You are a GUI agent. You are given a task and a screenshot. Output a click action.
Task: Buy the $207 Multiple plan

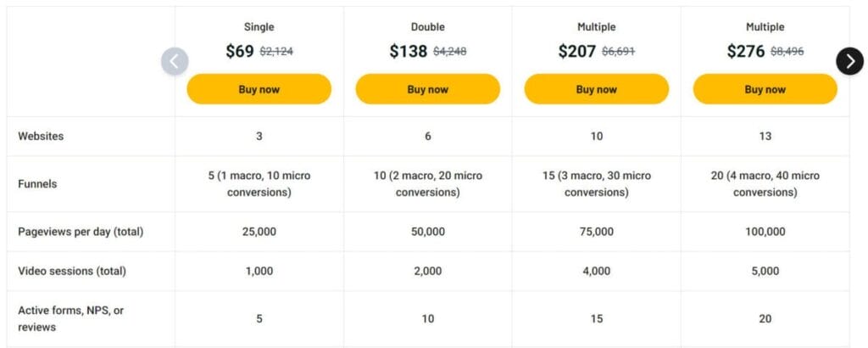(597, 89)
